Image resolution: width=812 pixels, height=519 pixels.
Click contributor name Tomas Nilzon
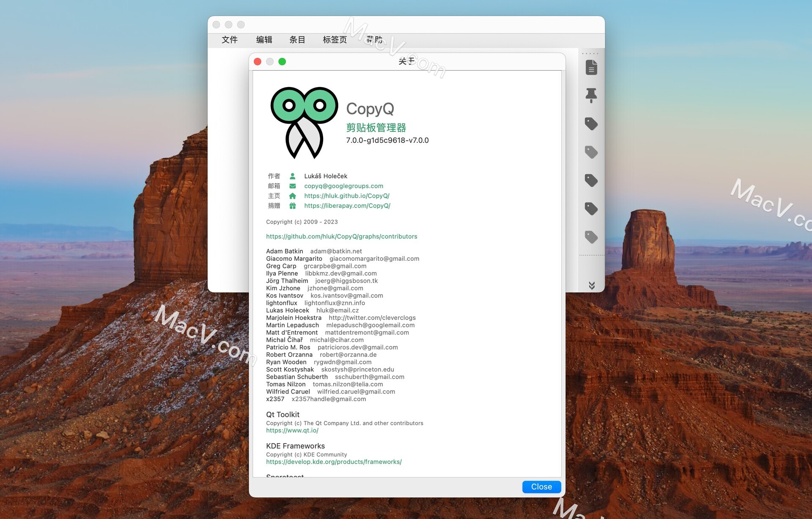286,385
